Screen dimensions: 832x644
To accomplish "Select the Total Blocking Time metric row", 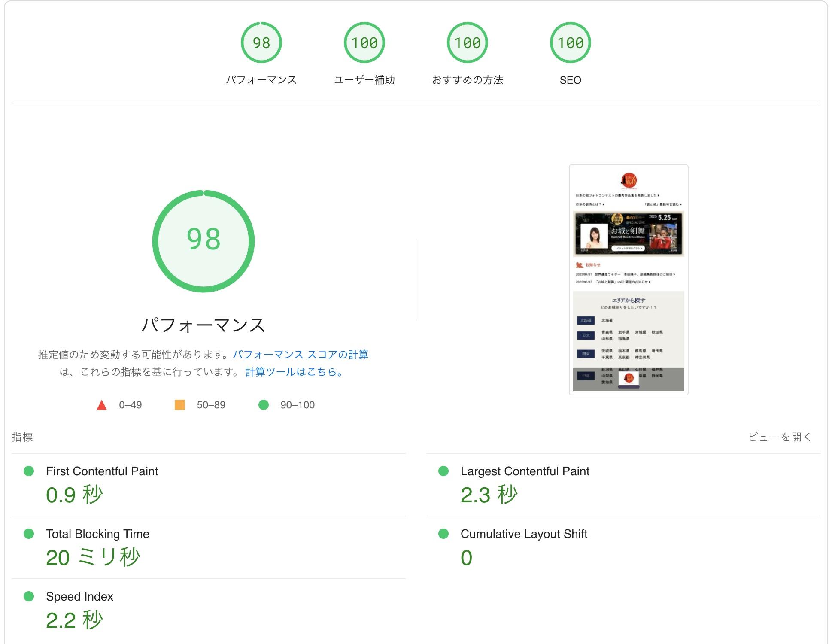I will [x=97, y=534].
